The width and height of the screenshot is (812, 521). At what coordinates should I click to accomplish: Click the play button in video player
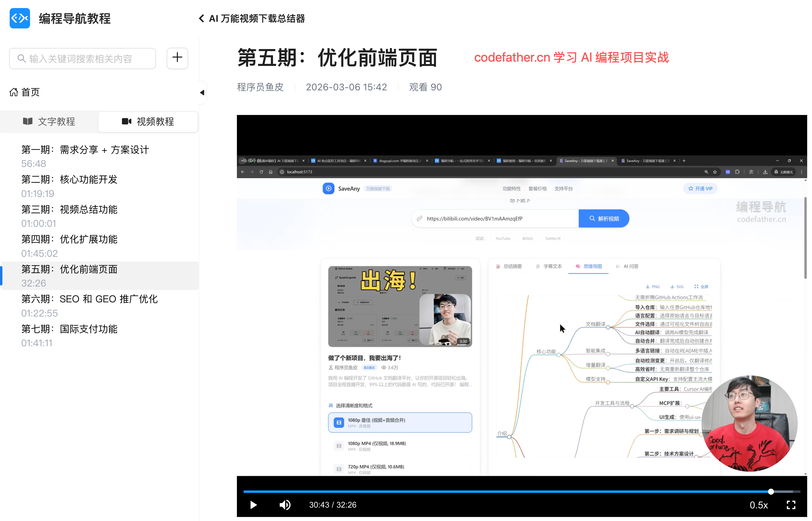pos(253,505)
